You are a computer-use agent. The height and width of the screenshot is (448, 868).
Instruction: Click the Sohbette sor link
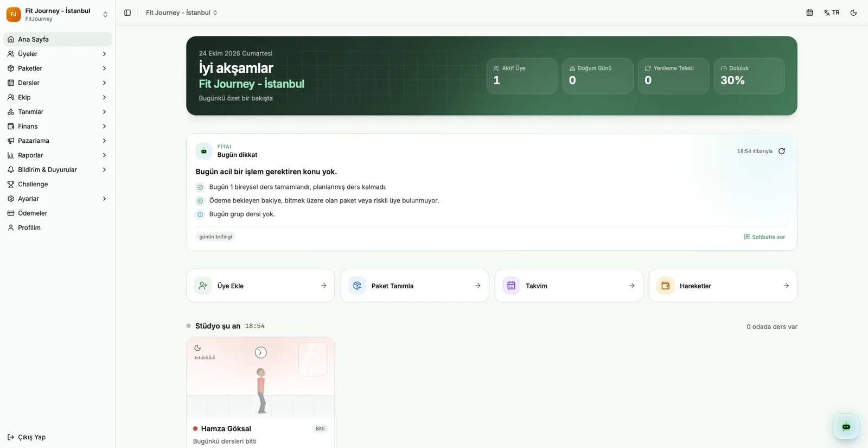764,237
